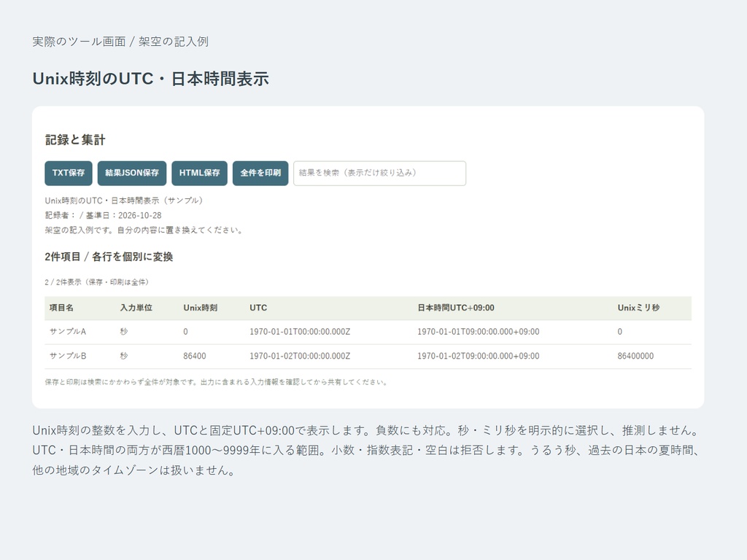This screenshot has height=560, width=747.
Task: Click 秒 unit cell in サンプルB row
Action: click(124, 356)
